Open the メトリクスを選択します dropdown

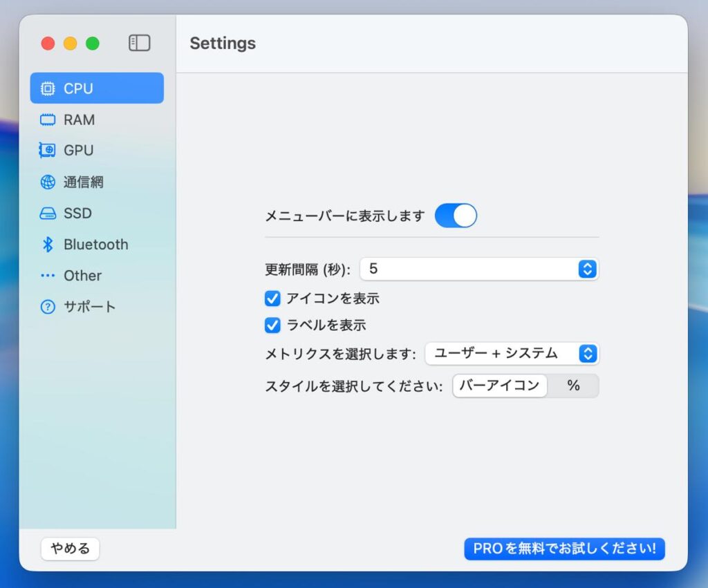pos(512,354)
